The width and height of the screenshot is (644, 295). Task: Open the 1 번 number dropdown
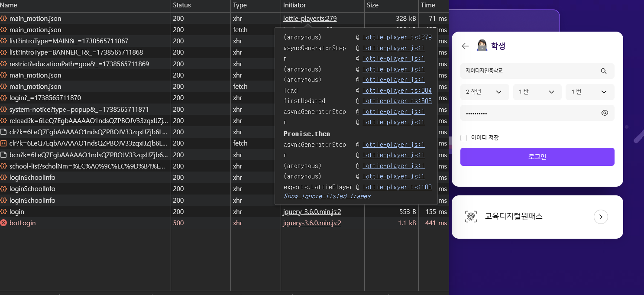(x=589, y=92)
